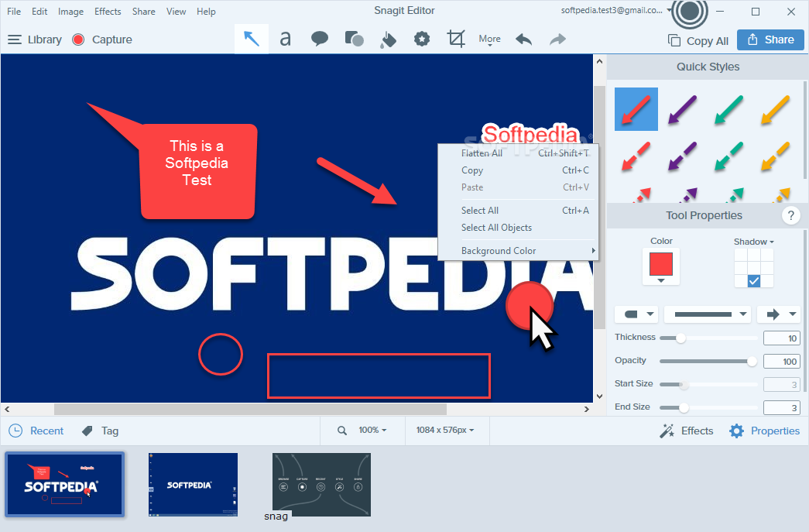Apply the solid teal arrow quick style
Viewport: 809px width, 532px height.
tap(728, 109)
